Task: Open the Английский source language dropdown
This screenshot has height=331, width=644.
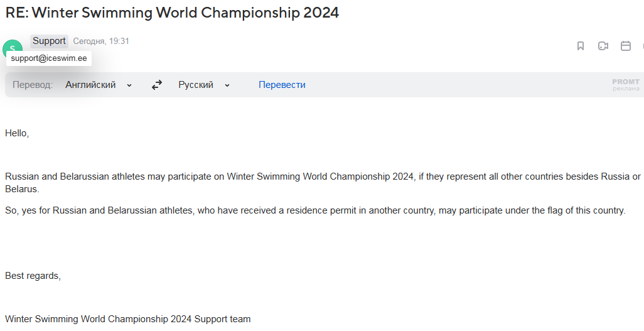Action: (99, 85)
